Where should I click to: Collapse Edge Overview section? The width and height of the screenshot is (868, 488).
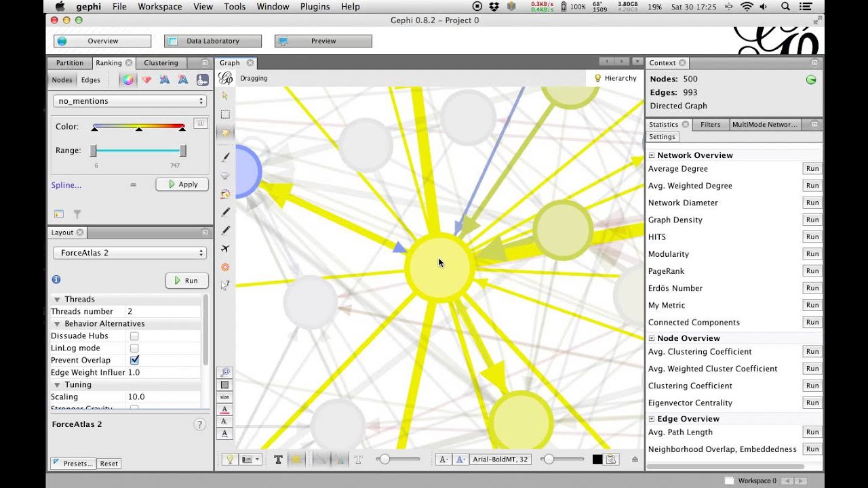(652, 419)
